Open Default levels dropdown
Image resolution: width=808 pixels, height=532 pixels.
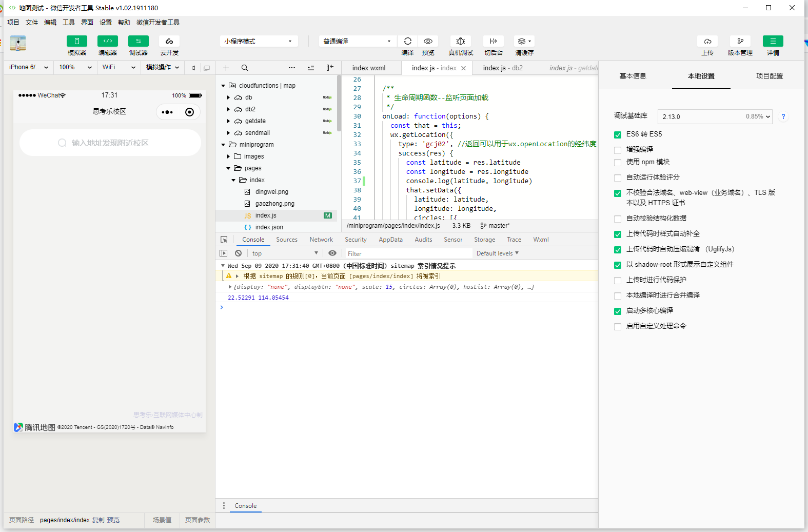coord(498,253)
